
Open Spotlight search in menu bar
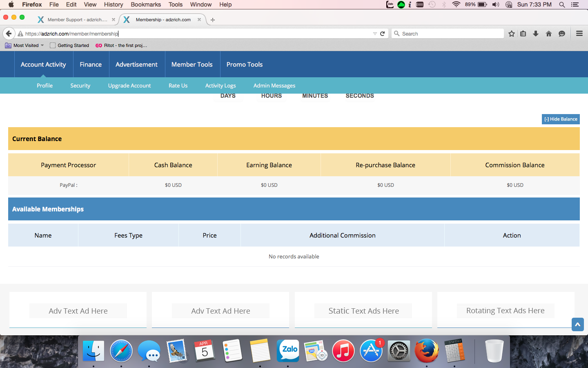coord(562,4)
